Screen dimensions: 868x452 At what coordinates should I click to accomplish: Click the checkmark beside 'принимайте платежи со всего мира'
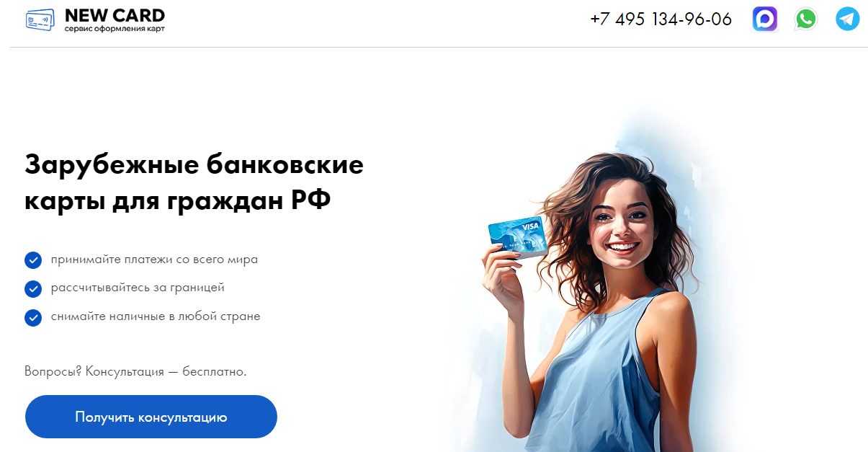pyautogui.click(x=33, y=260)
